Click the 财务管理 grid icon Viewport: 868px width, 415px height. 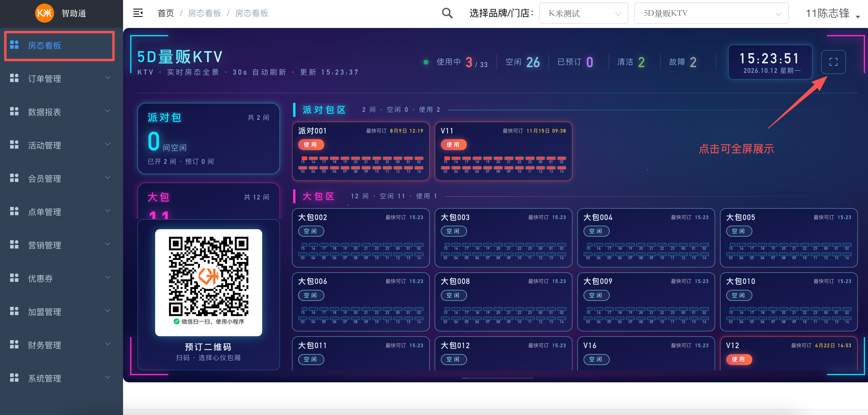tap(14, 344)
